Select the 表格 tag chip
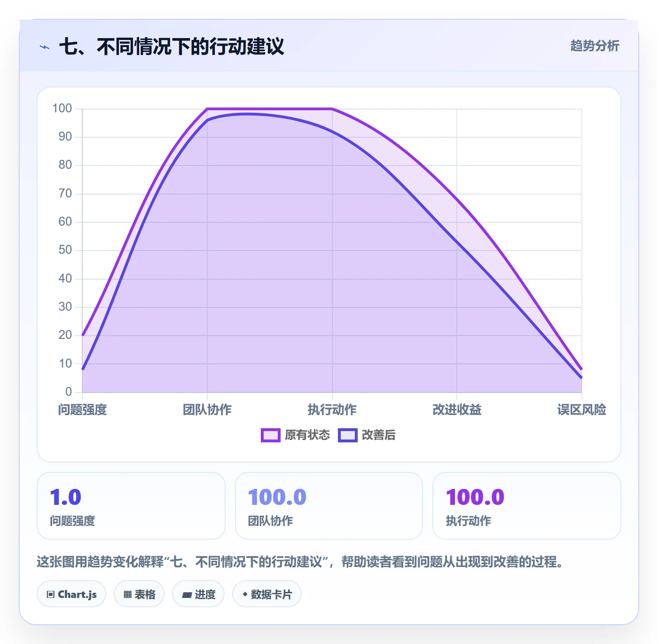 [x=139, y=594]
